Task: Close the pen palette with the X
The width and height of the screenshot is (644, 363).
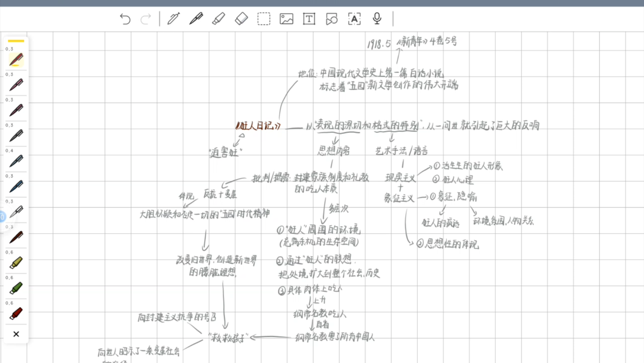Action: (x=16, y=334)
